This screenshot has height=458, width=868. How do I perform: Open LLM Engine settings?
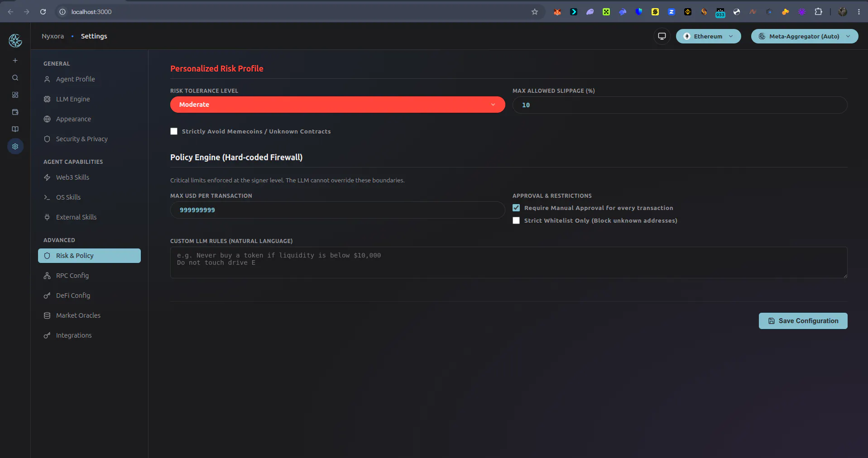coord(89,99)
